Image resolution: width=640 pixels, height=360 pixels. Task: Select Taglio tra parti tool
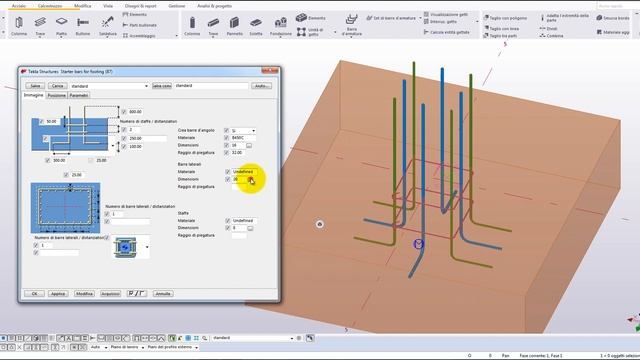point(500,36)
